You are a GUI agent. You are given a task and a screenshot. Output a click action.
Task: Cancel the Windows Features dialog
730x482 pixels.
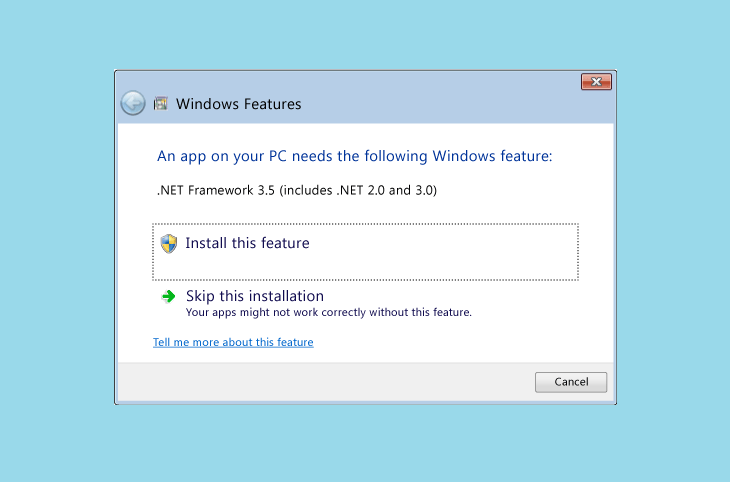[571, 382]
